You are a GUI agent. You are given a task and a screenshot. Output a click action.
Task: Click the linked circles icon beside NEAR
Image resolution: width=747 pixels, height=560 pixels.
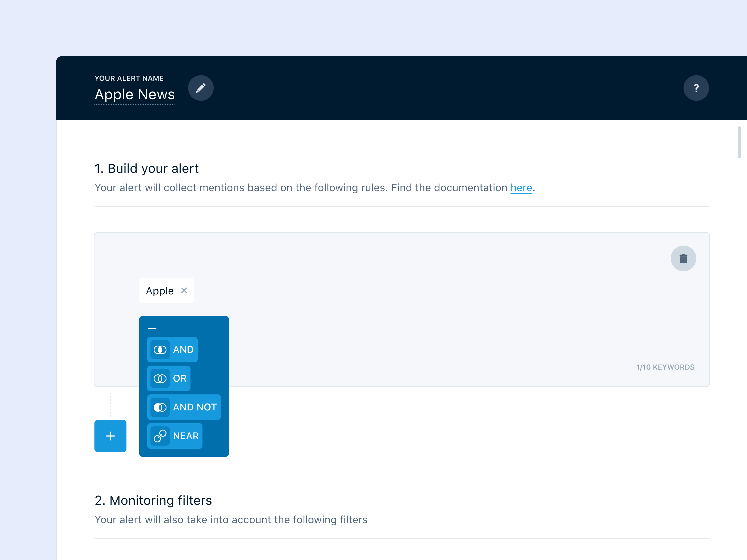coord(160,436)
